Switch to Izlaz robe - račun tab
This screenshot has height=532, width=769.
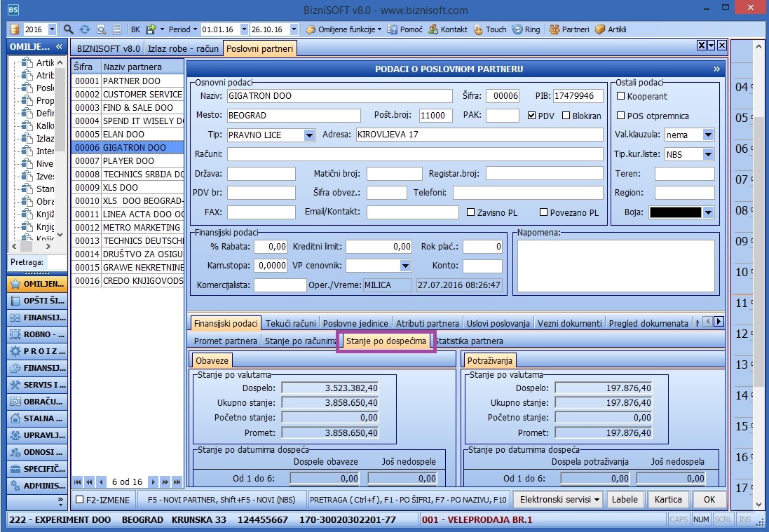(x=183, y=48)
